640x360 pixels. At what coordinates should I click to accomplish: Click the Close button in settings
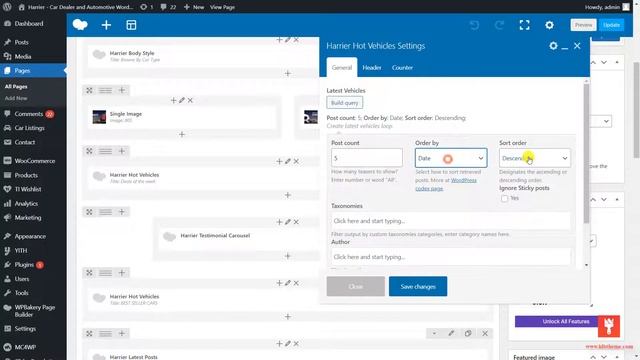[x=356, y=287]
